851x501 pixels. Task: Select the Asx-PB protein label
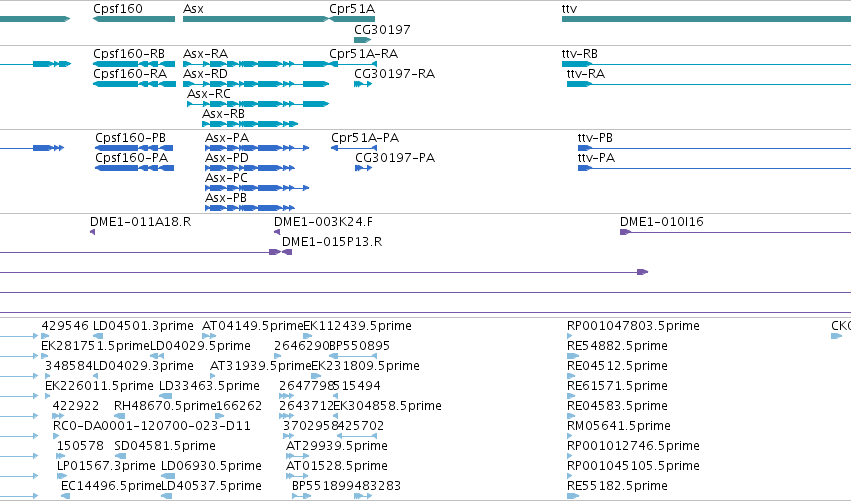point(226,198)
